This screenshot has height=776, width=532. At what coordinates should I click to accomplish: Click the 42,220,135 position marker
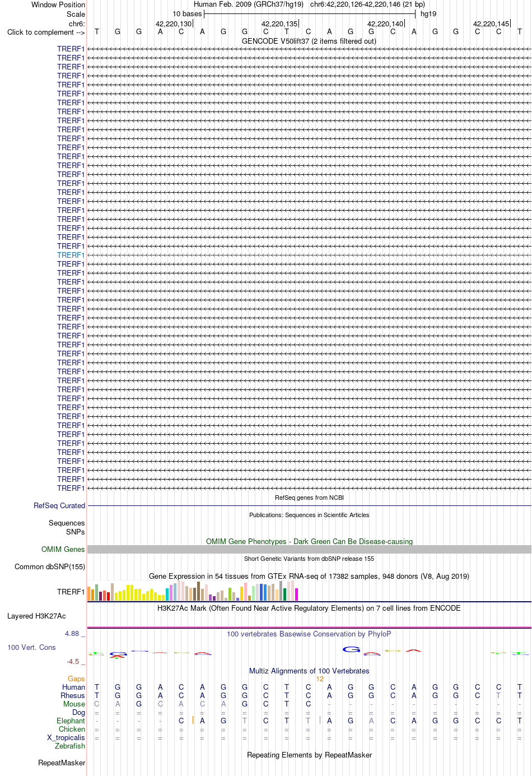point(279,24)
